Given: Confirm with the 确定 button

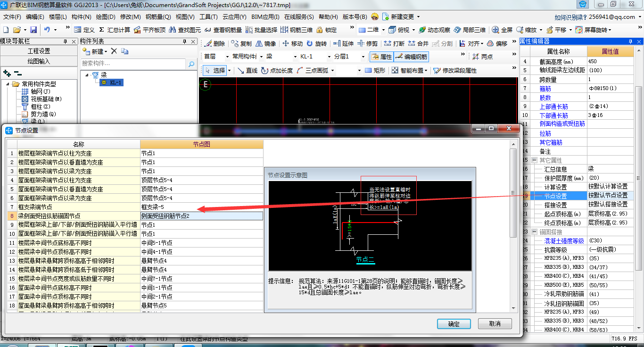Looking at the screenshot, I should pyautogui.click(x=454, y=324).
